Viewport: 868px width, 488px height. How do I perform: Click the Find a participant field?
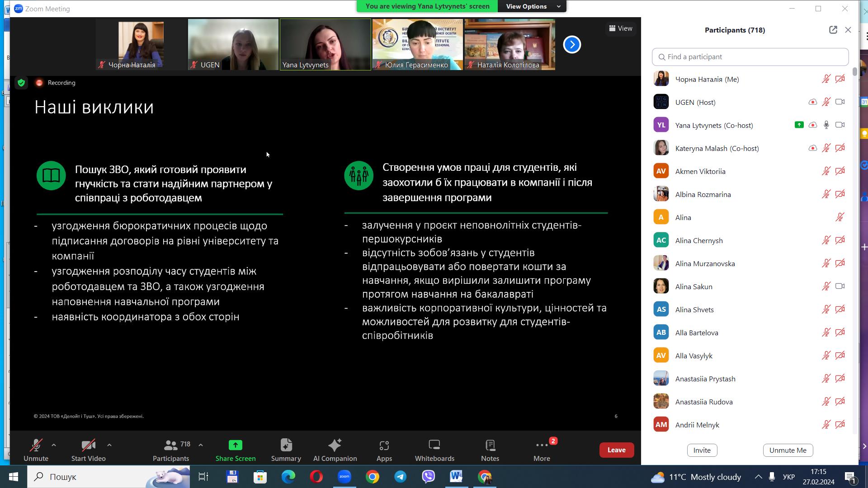point(750,57)
